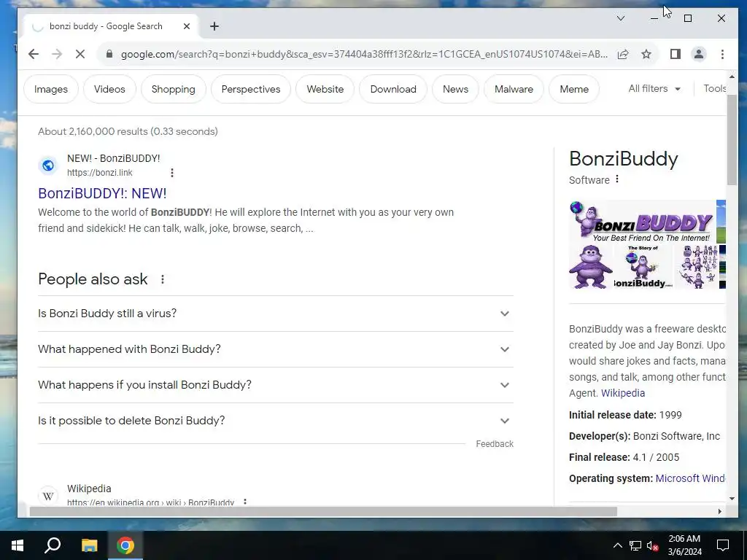747x560 pixels.
Task: Open the BonziBuddy logo banner image
Action: pyautogui.click(x=643, y=222)
